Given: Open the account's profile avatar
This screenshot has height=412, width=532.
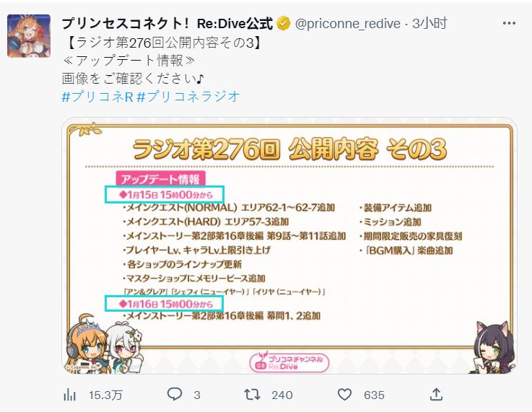Looking at the screenshot, I should 29,36.
